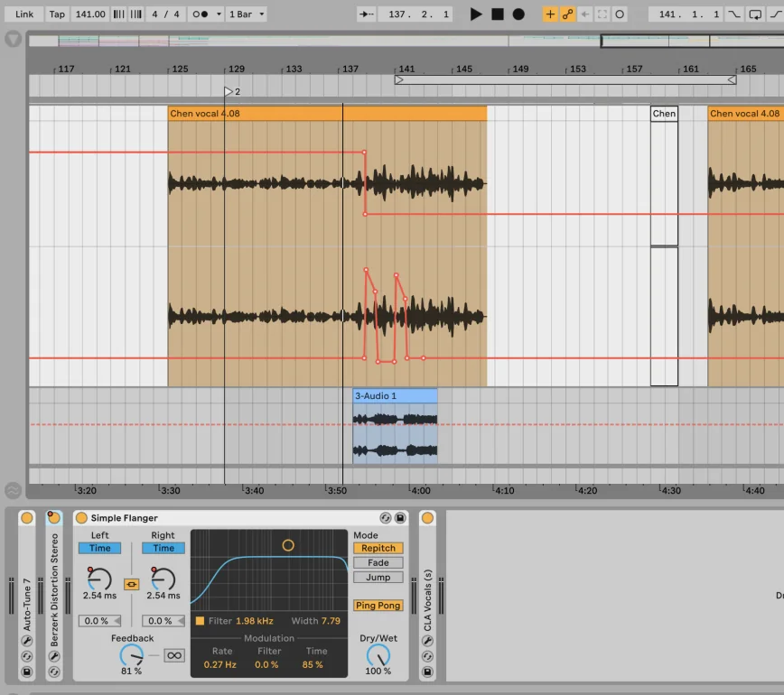Click the Stop button in transport

498,14
